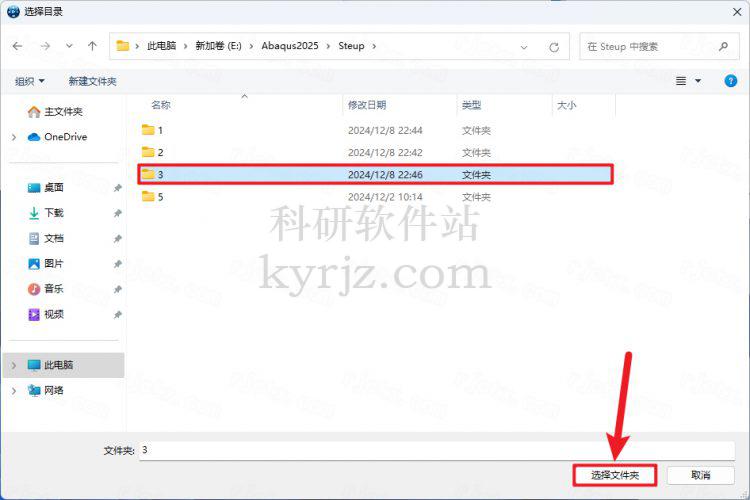This screenshot has width=750, height=500.
Task: Click the pin icon beside 下载
Action: coord(118,213)
